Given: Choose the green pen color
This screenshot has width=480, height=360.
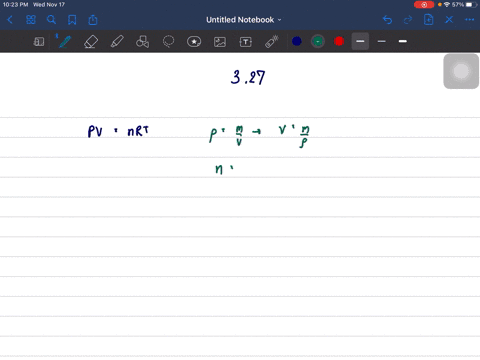Looking at the screenshot, I should coord(318,41).
